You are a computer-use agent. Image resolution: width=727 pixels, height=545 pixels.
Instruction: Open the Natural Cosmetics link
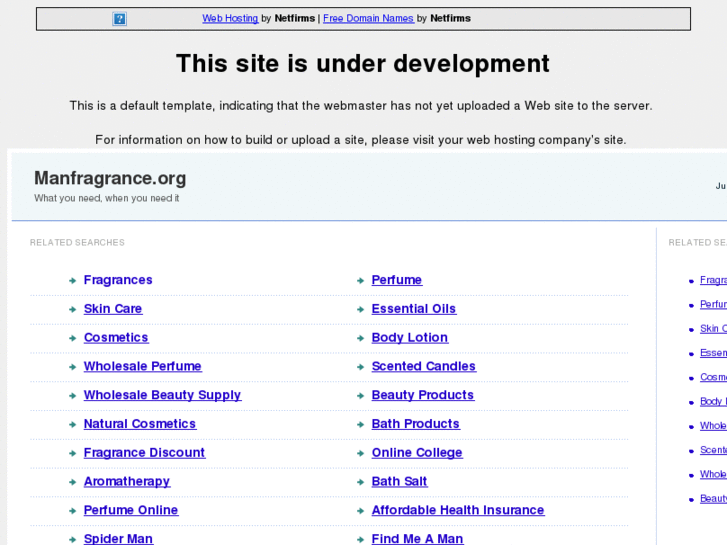140,424
